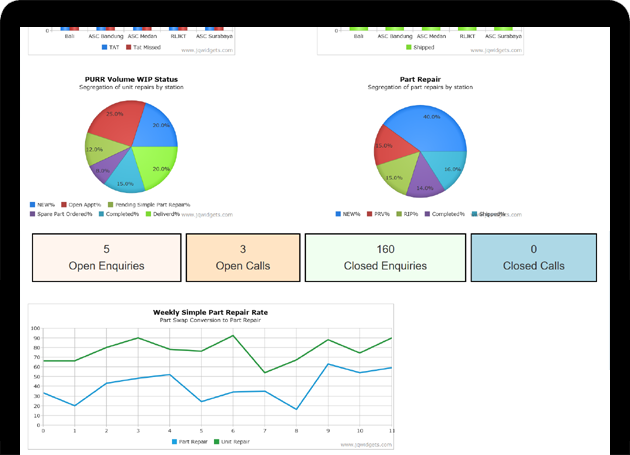Toggle Open App% legend in PURR chart
This screenshot has width=630, height=455.
[x=80, y=204]
